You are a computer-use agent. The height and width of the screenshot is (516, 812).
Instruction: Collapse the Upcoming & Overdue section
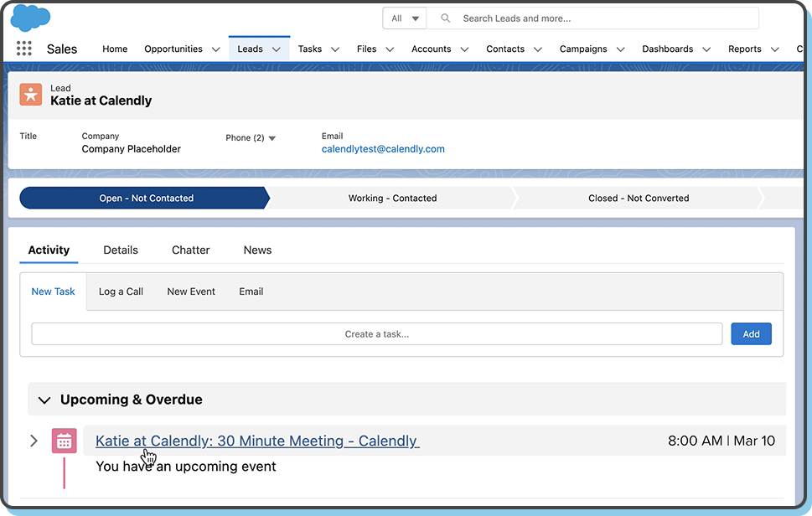coord(44,400)
